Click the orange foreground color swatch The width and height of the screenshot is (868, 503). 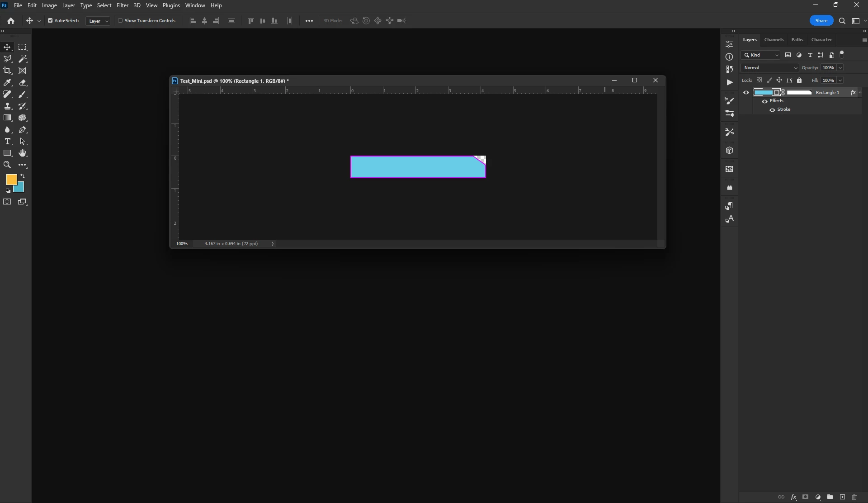(x=10, y=179)
